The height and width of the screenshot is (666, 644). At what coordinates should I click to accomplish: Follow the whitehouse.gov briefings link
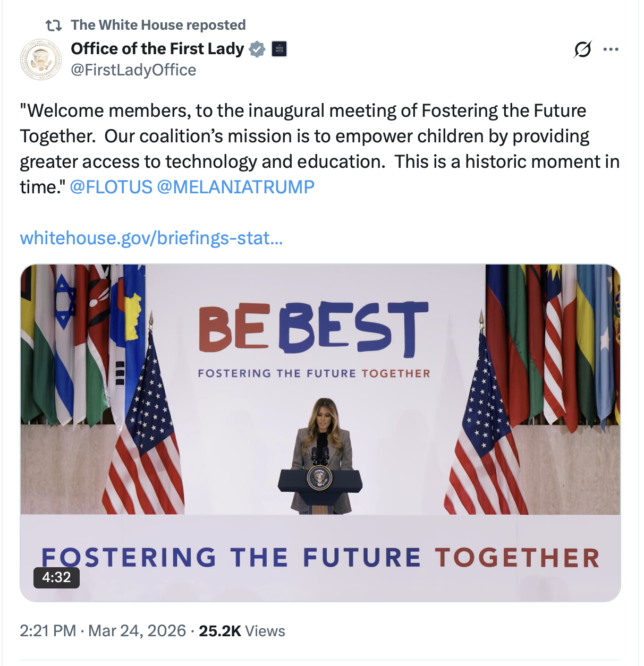click(151, 238)
